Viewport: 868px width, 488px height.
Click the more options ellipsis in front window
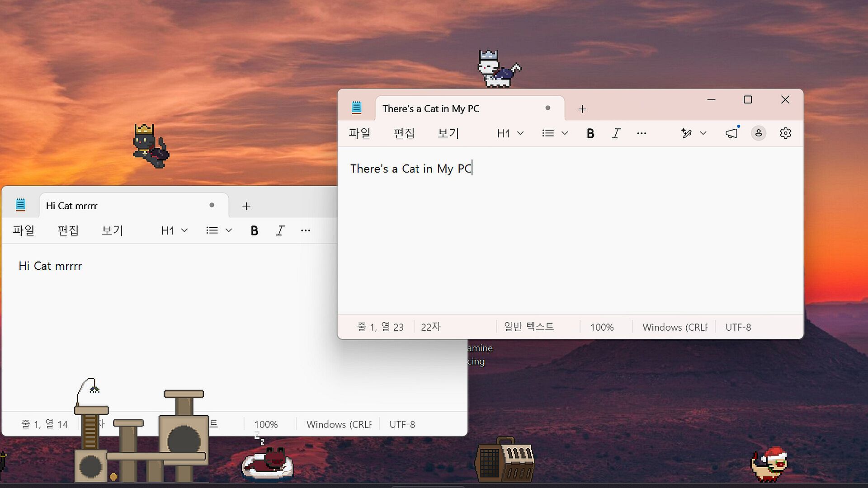tap(642, 133)
